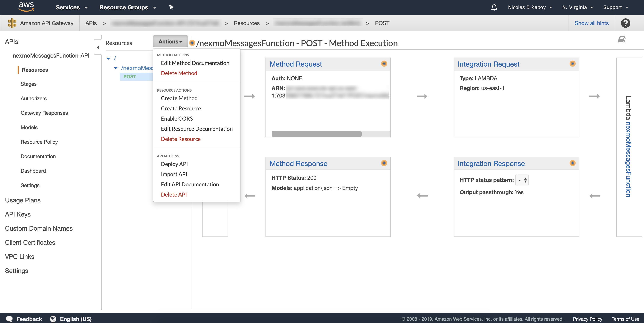Choose Edit Method Documentation

[195, 63]
